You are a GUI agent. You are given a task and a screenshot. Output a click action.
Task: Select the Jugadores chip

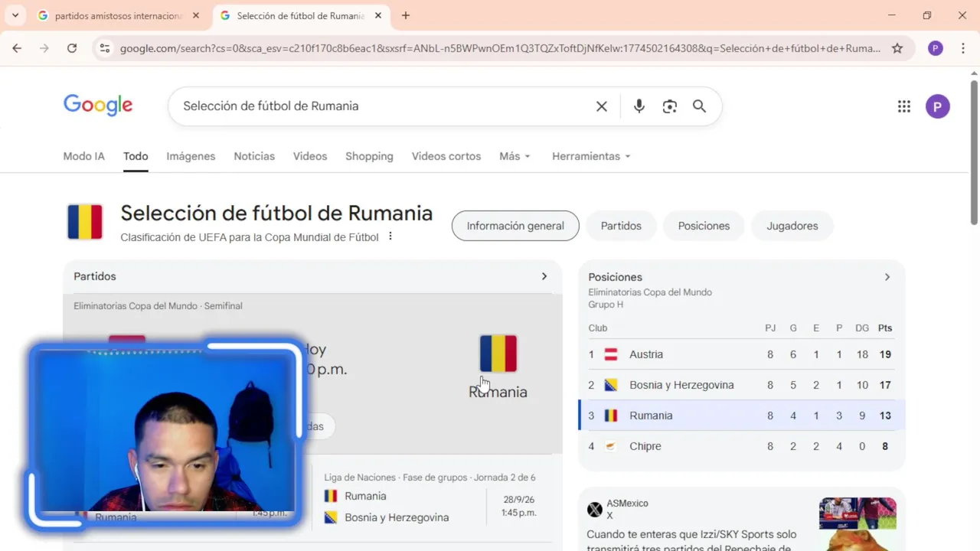pos(792,226)
